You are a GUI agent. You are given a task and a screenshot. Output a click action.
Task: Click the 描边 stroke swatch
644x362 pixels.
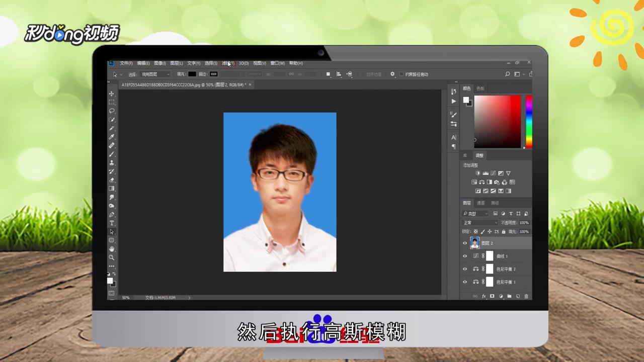coord(214,74)
